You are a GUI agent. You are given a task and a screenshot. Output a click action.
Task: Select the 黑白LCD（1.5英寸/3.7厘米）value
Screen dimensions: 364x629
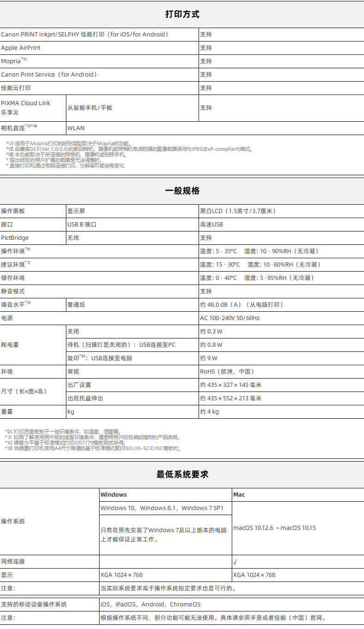coord(238,211)
